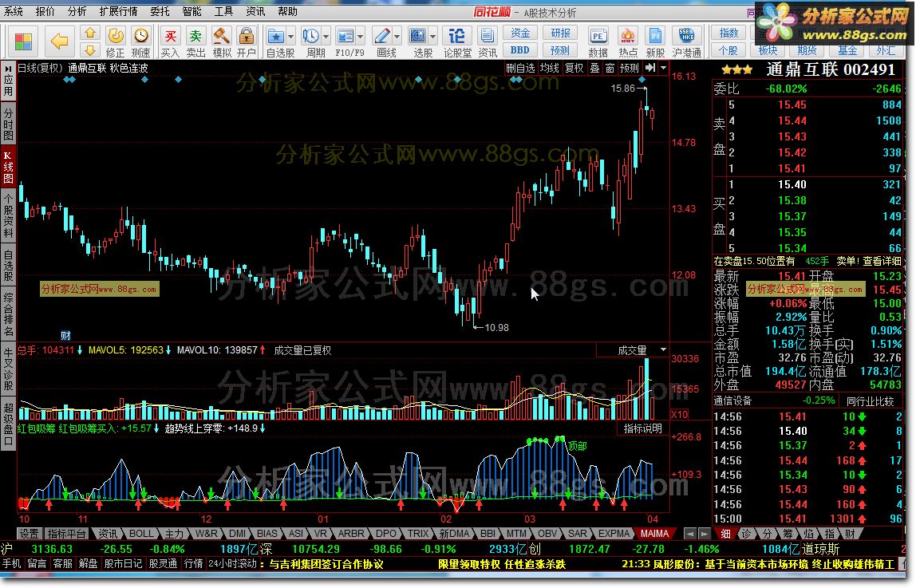Expand the 自选股 dropdown arrow
916x588 pixels.
coord(291,36)
